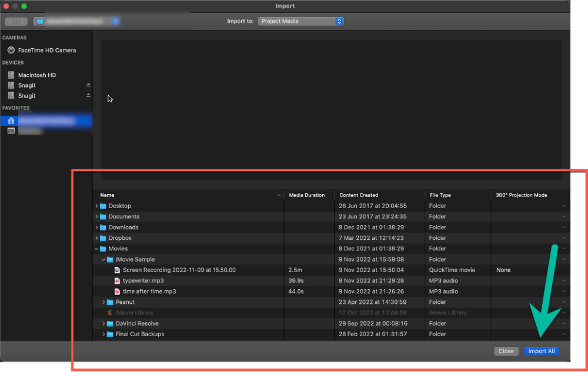Click the folder icon in the window title bar
The width and height of the screenshot is (588, 372).
(x=39, y=21)
